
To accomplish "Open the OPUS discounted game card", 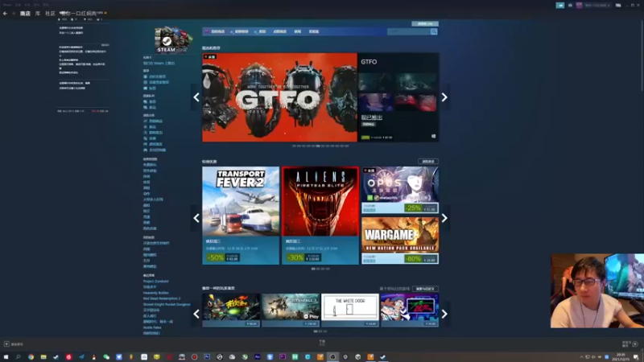I will point(400,190).
